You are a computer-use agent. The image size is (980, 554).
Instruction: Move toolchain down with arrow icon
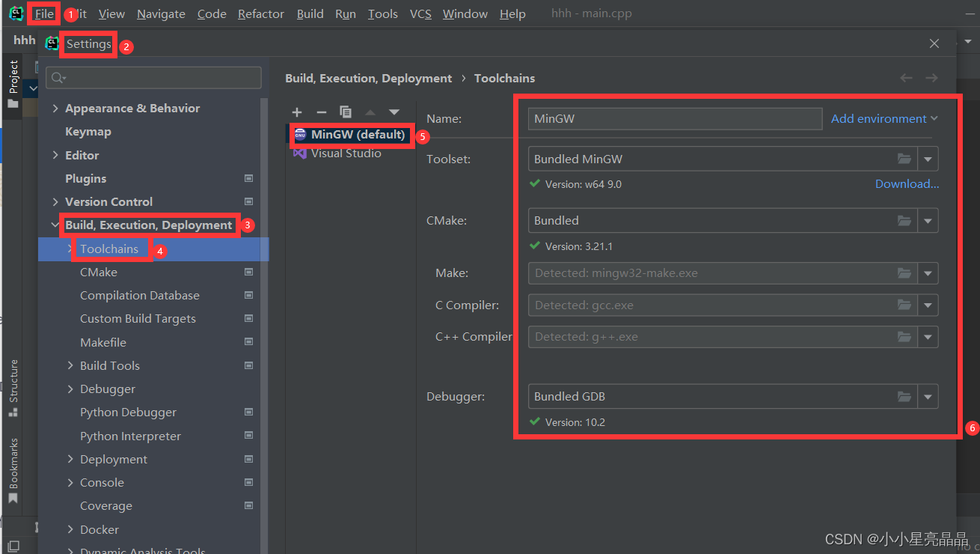tap(394, 112)
